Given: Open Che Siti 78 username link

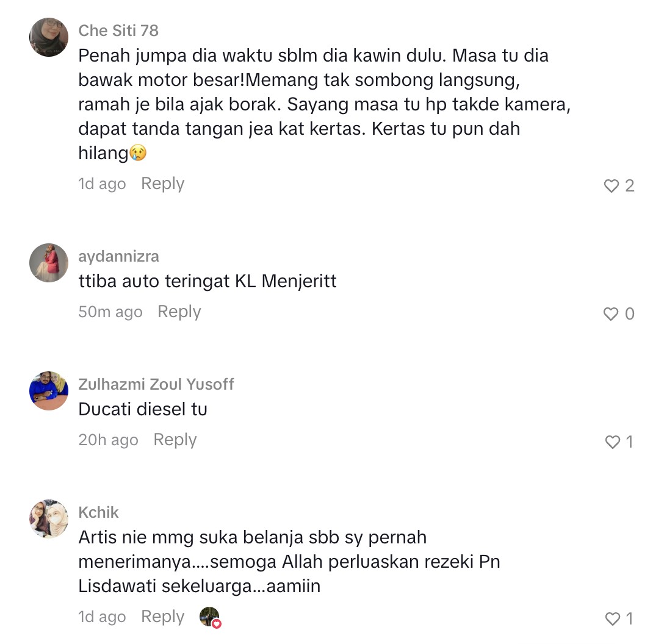Looking at the screenshot, I should tap(118, 30).
